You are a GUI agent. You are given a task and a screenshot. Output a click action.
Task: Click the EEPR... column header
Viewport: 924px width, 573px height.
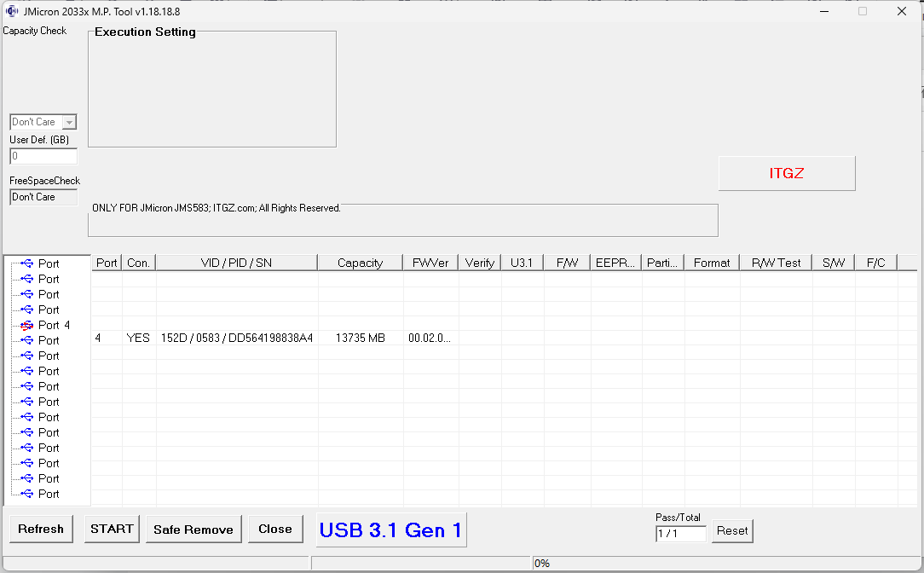click(615, 263)
